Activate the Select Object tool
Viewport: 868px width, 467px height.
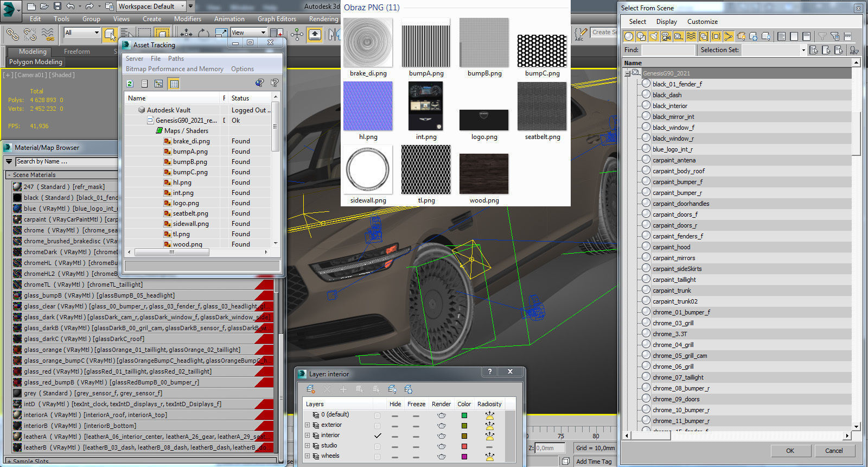(110, 34)
